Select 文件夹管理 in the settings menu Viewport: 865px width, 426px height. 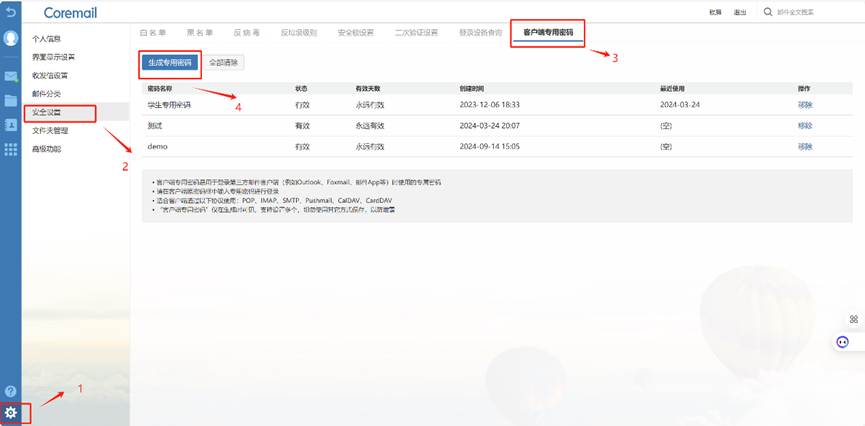[x=50, y=130]
